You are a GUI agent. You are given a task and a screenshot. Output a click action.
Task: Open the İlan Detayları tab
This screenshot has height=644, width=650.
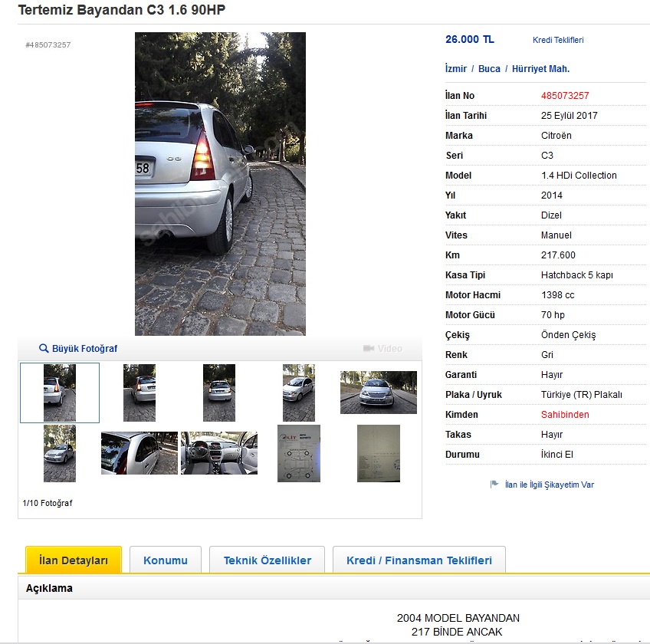pyautogui.click(x=74, y=560)
